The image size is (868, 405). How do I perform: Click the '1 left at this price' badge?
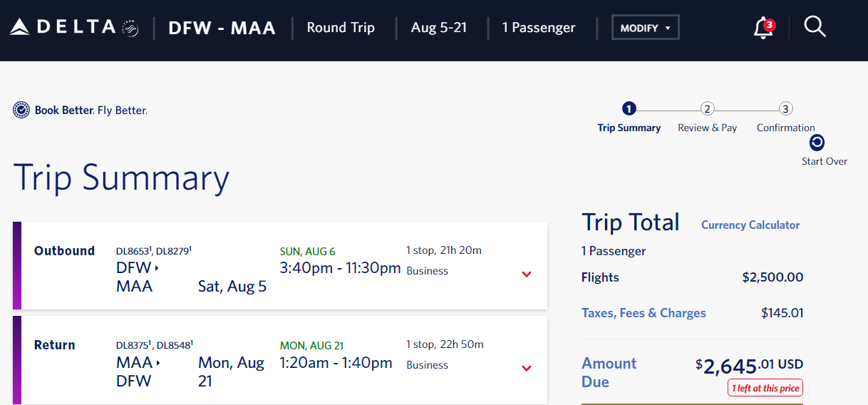(765, 388)
